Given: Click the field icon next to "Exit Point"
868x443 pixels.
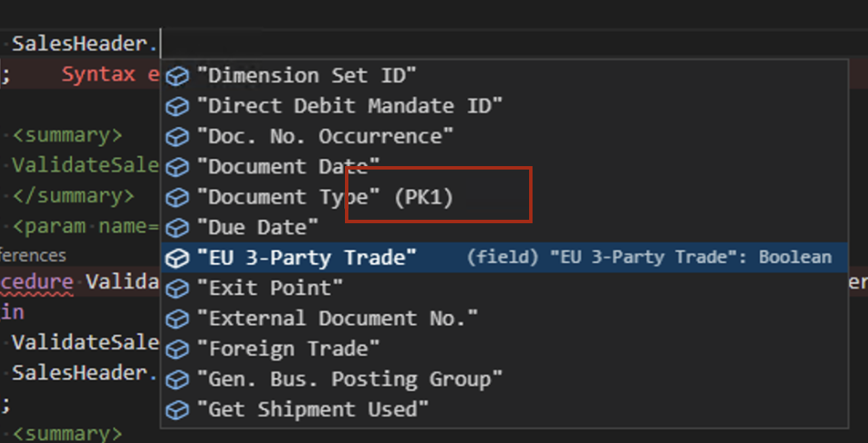Looking at the screenshot, I should pos(177,288).
